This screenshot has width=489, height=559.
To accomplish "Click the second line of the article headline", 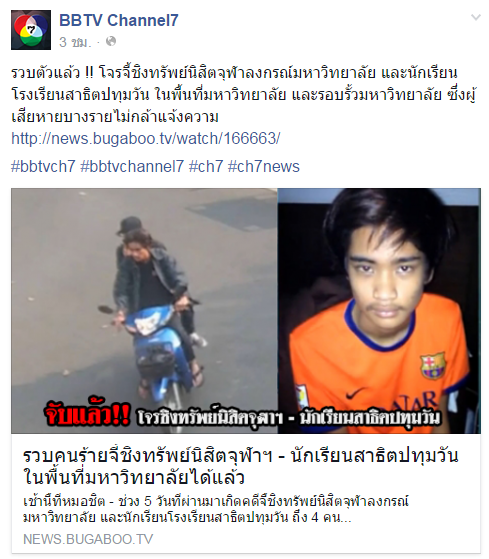I will pyautogui.click(x=134, y=477).
